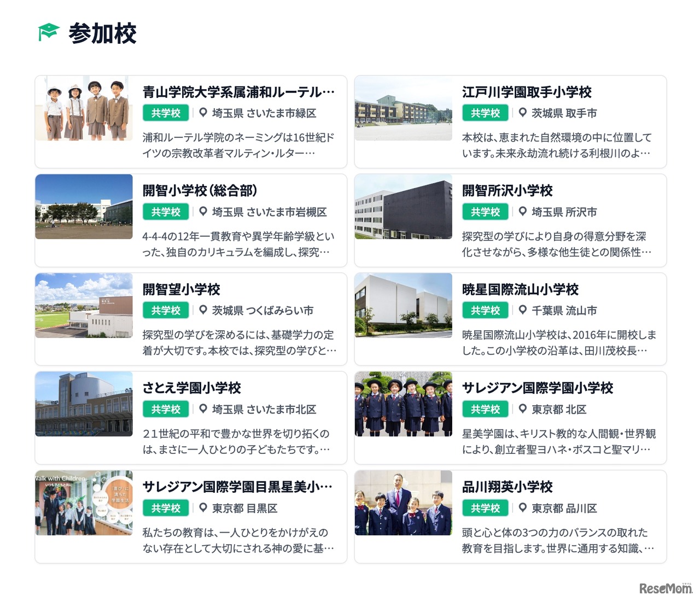Click the location pin icon for 開智小学校（総合部）
700x601 pixels.
pos(202,212)
